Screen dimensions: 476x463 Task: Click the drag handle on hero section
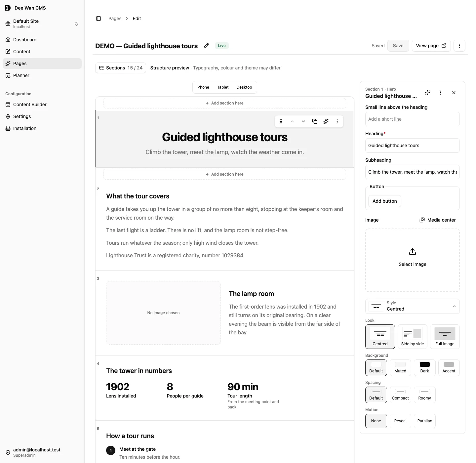[x=281, y=121]
